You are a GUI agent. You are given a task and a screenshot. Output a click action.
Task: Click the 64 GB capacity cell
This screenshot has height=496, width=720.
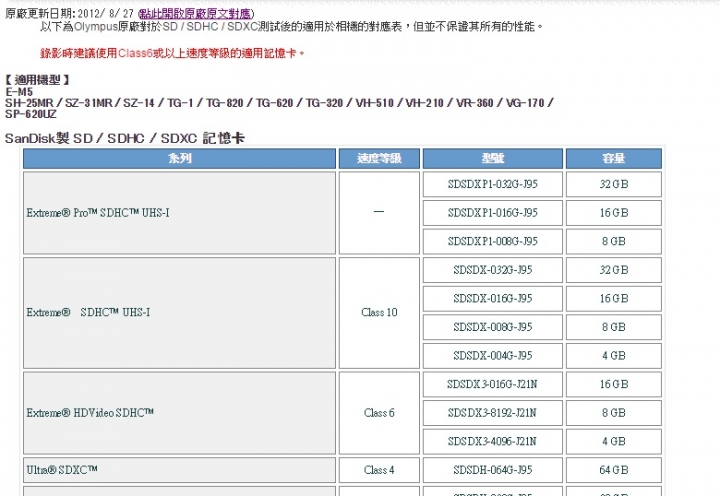(x=614, y=470)
